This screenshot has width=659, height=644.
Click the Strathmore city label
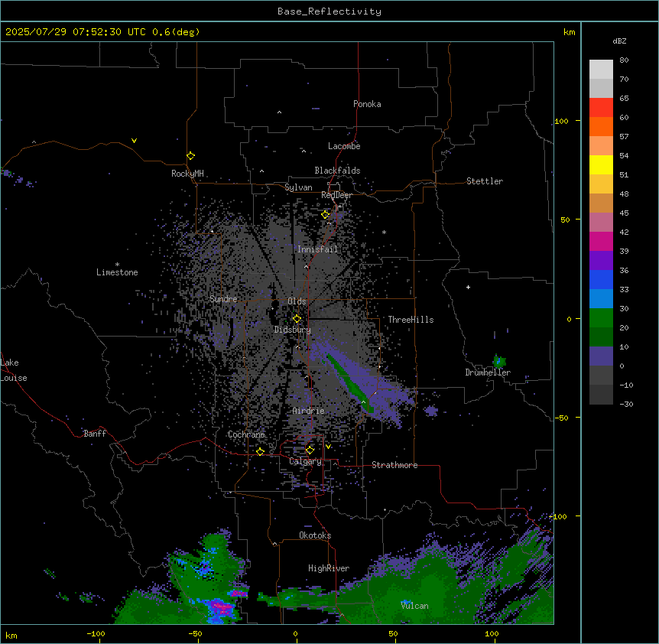[x=394, y=465]
